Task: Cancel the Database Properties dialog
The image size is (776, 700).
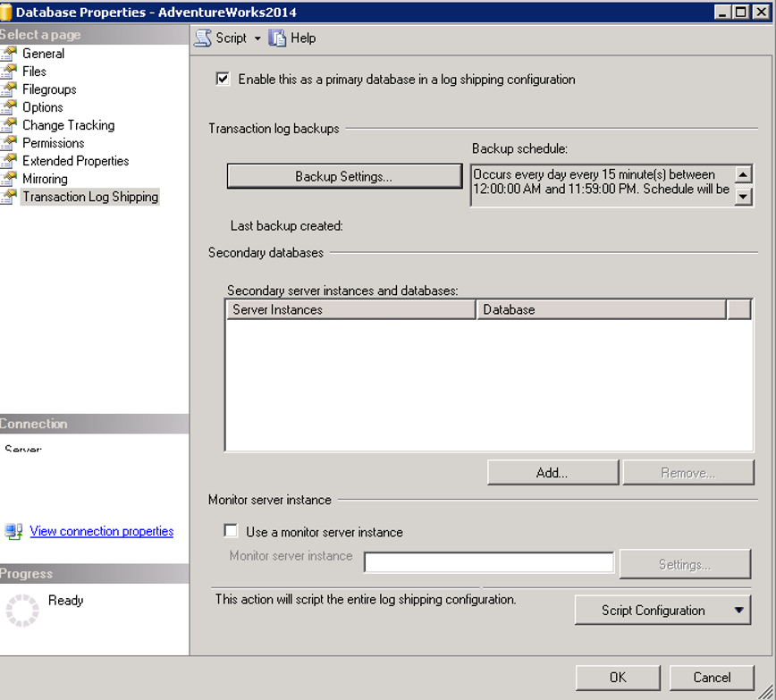Action: coord(712,678)
